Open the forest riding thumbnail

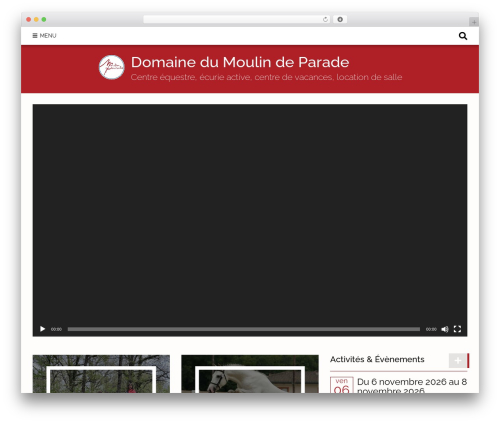(101, 374)
